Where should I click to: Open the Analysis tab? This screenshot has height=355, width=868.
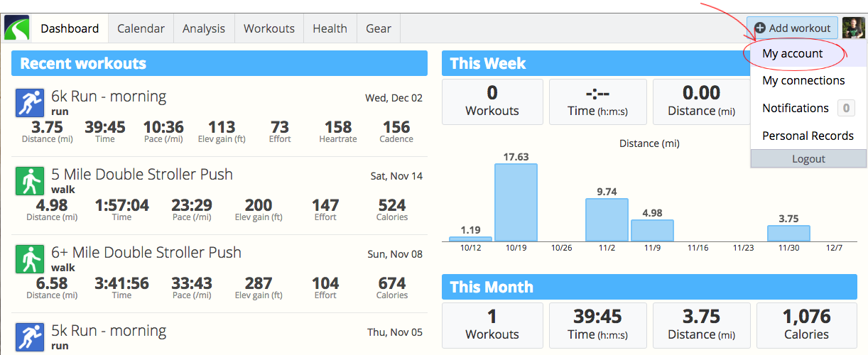pyautogui.click(x=204, y=28)
